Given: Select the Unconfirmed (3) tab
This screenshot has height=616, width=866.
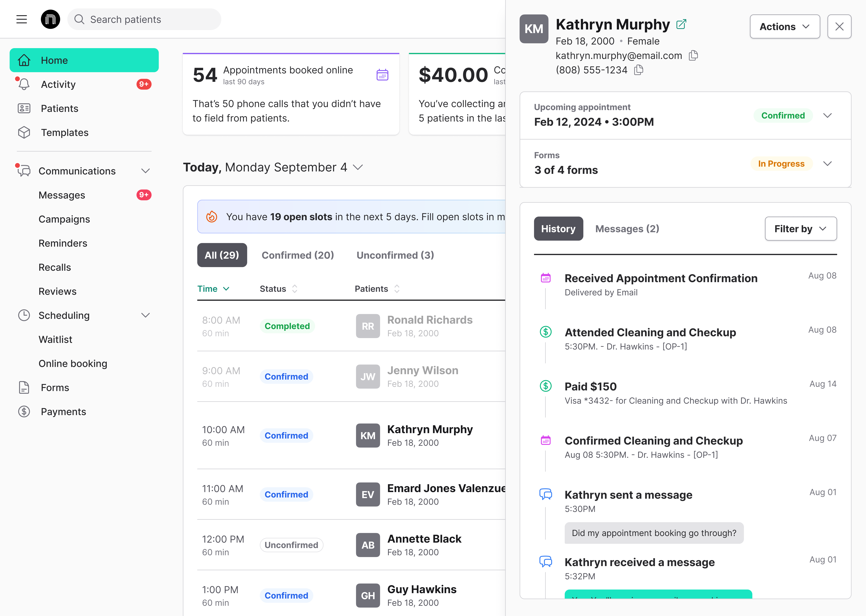Looking at the screenshot, I should coord(395,255).
